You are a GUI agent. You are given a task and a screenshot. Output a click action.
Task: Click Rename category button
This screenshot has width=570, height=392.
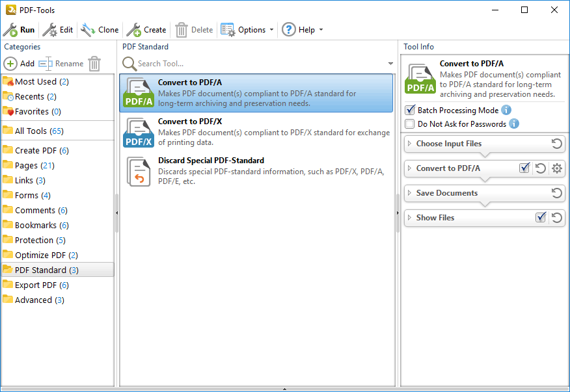[x=61, y=64]
